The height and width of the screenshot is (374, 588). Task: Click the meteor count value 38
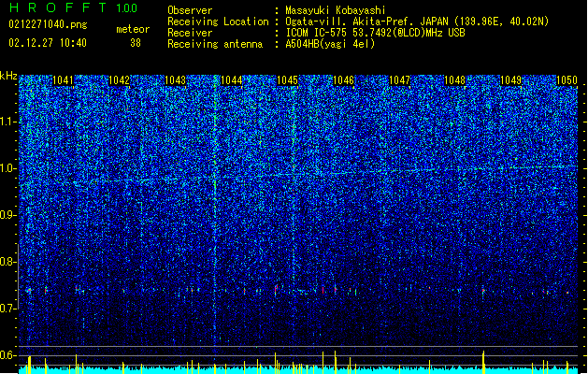136,43
